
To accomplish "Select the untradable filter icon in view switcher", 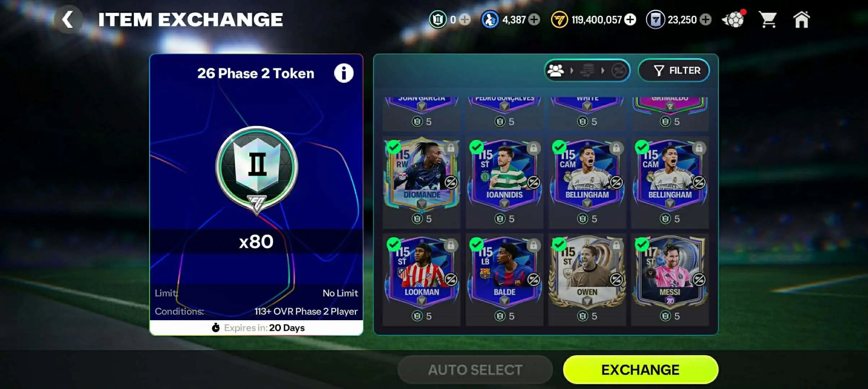I will point(619,70).
